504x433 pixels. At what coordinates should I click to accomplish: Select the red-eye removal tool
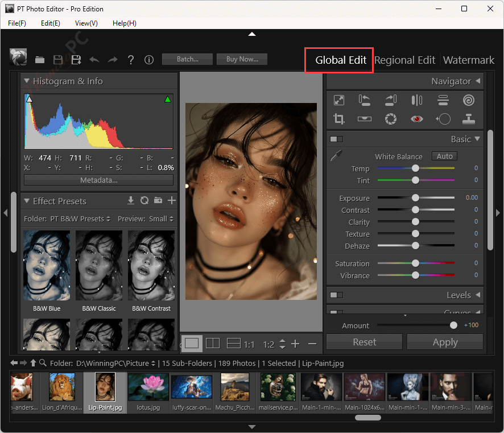coord(416,119)
